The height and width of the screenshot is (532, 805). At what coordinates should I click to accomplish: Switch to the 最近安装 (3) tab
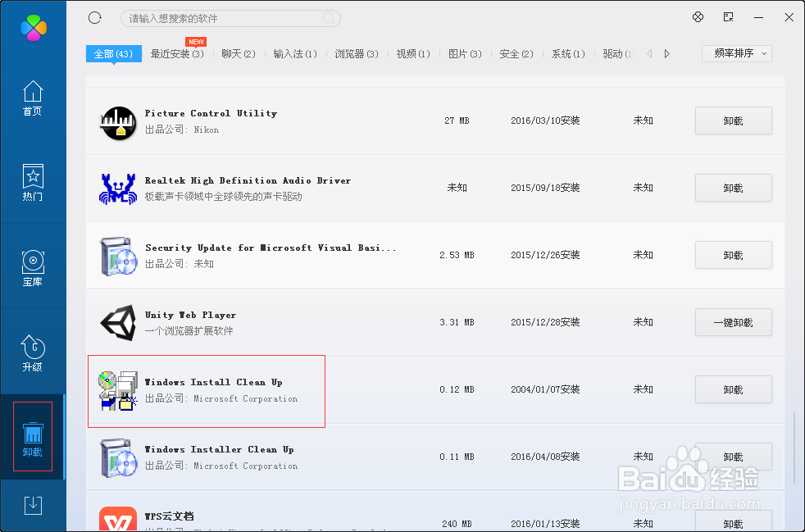(177, 54)
